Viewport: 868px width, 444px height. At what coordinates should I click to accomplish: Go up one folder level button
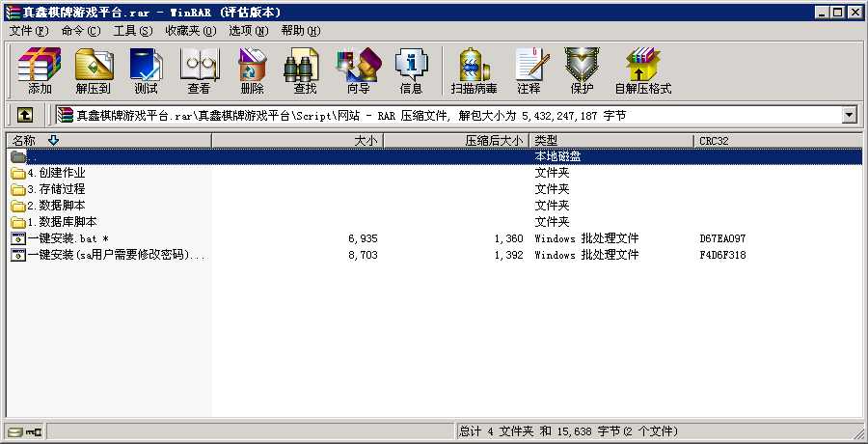pos(25,115)
